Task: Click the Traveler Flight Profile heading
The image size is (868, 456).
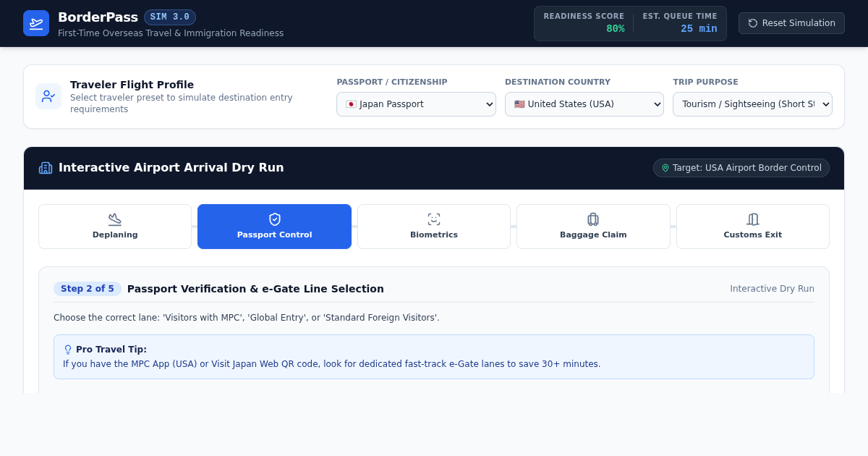Action: click(132, 85)
